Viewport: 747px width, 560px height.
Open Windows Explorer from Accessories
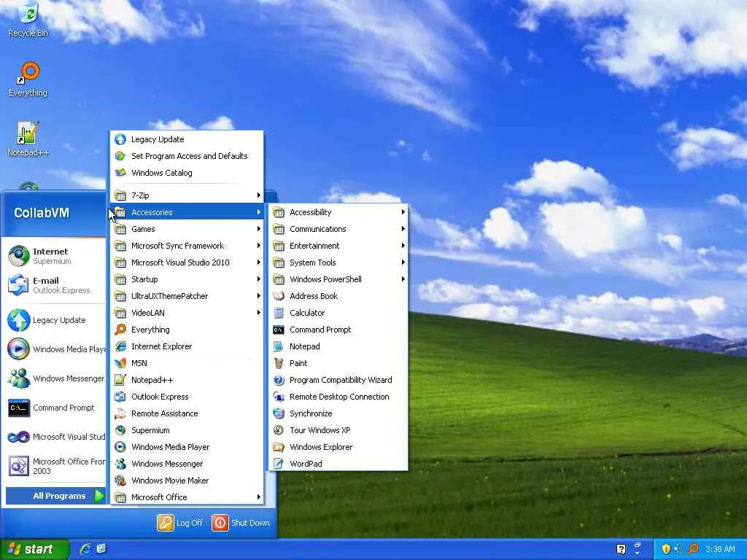pyautogui.click(x=338, y=447)
